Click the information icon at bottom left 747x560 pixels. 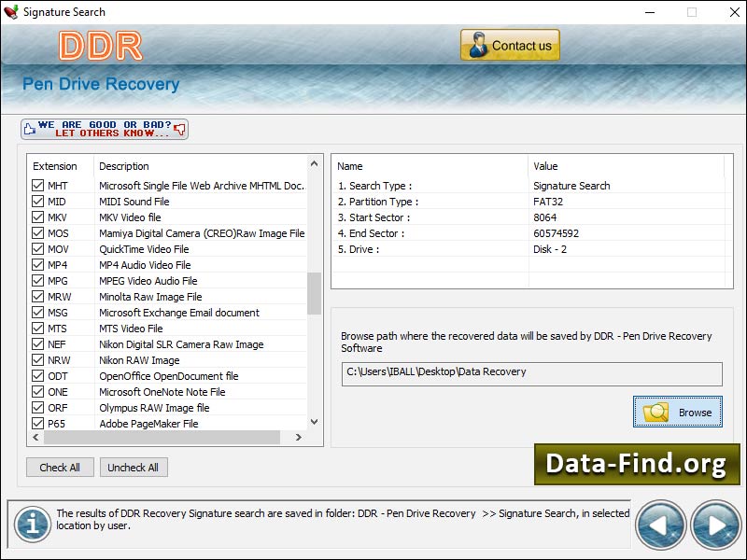[32, 525]
